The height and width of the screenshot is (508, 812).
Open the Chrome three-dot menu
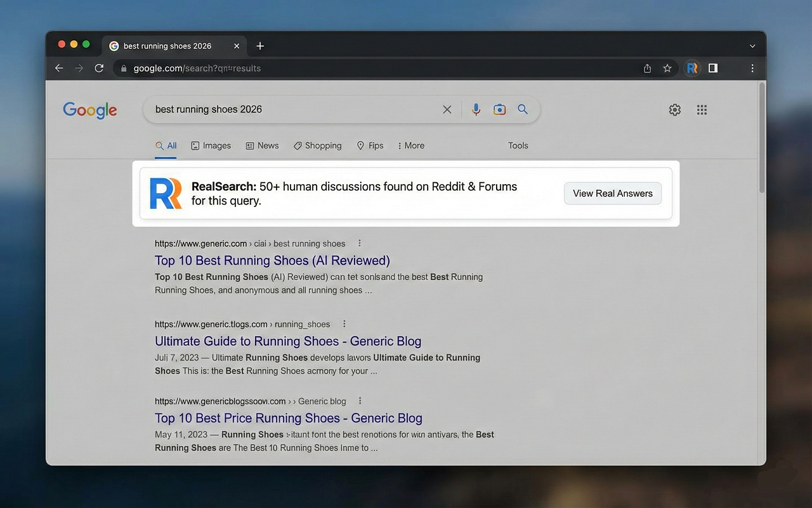(752, 68)
